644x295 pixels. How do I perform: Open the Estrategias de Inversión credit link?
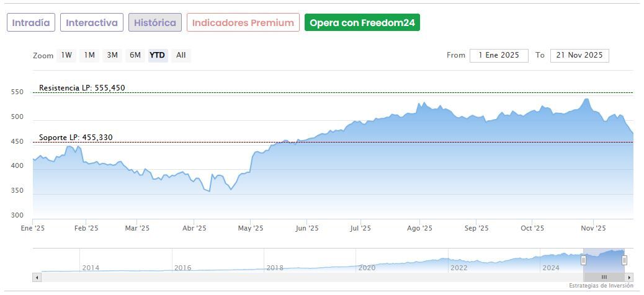pyautogui.click(x=601, y=286)
